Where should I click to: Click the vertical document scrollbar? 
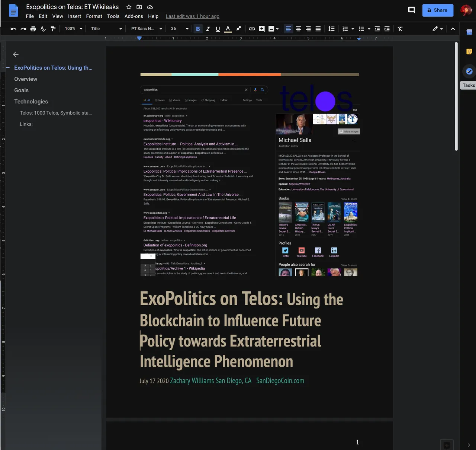point(456,96)
